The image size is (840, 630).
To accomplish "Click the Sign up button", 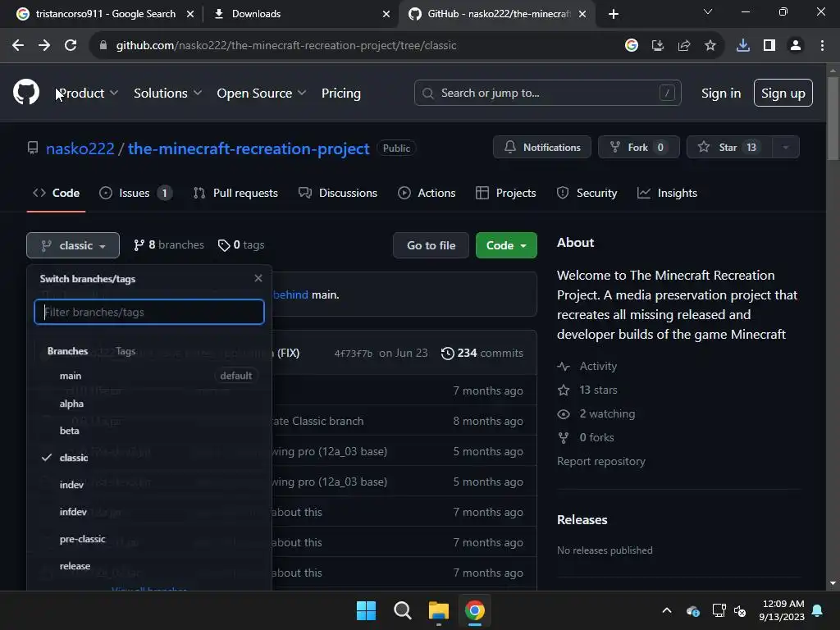I will click(x=783, y=93).
